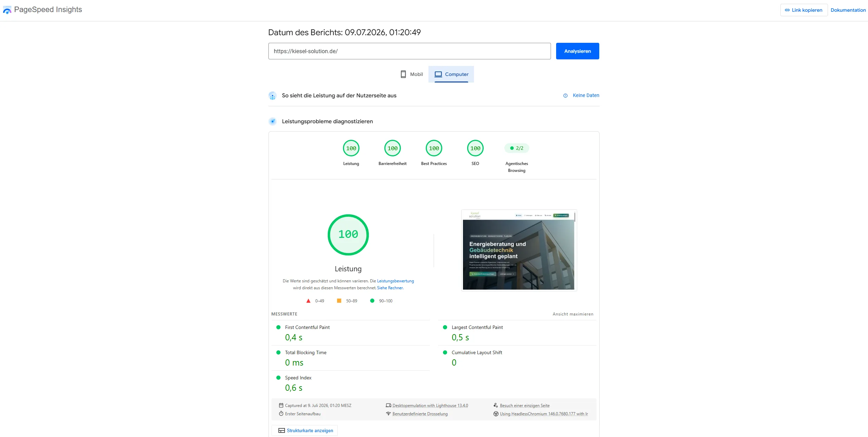Open the website screenshot thumbnail
This screenshot has height=437, width=868.
tap(519, 250)
